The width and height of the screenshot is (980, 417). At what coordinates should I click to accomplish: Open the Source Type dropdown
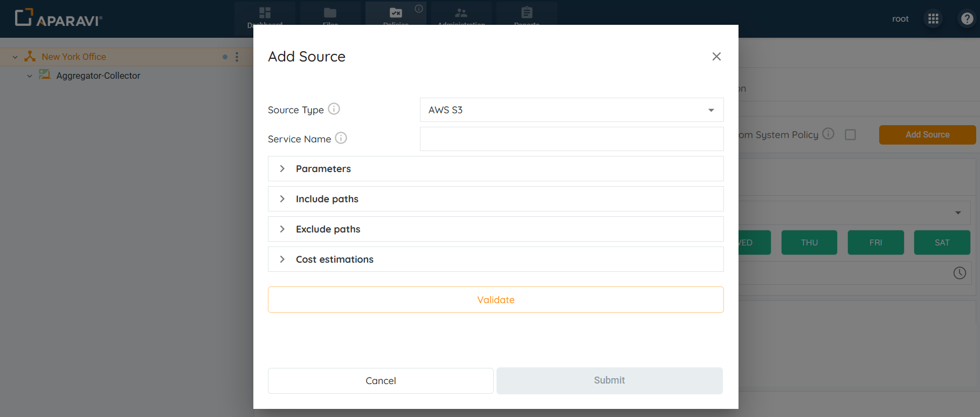[571, 110]
